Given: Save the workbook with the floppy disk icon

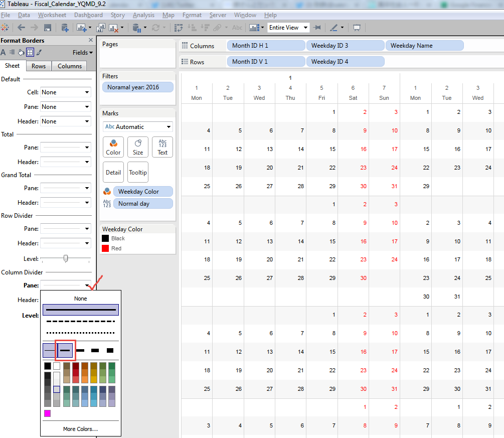Looking at the screenshot, I should point(48,28).
